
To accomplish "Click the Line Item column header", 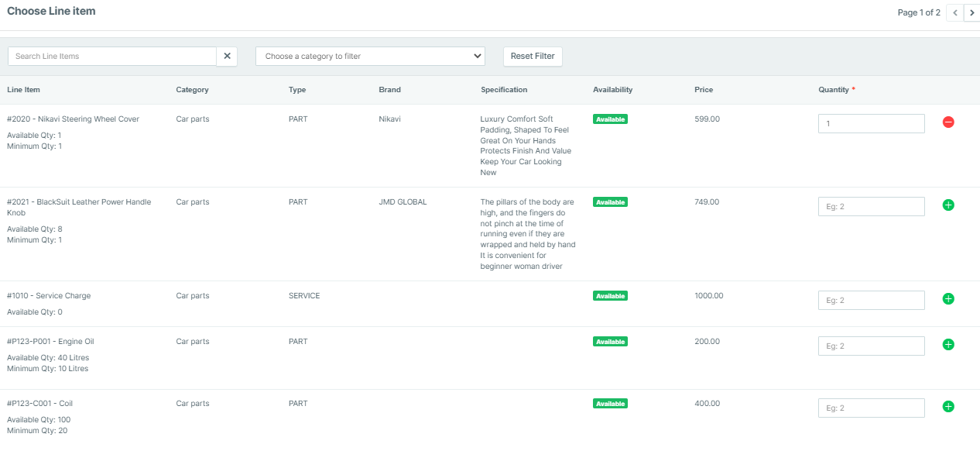I will 24,90.
